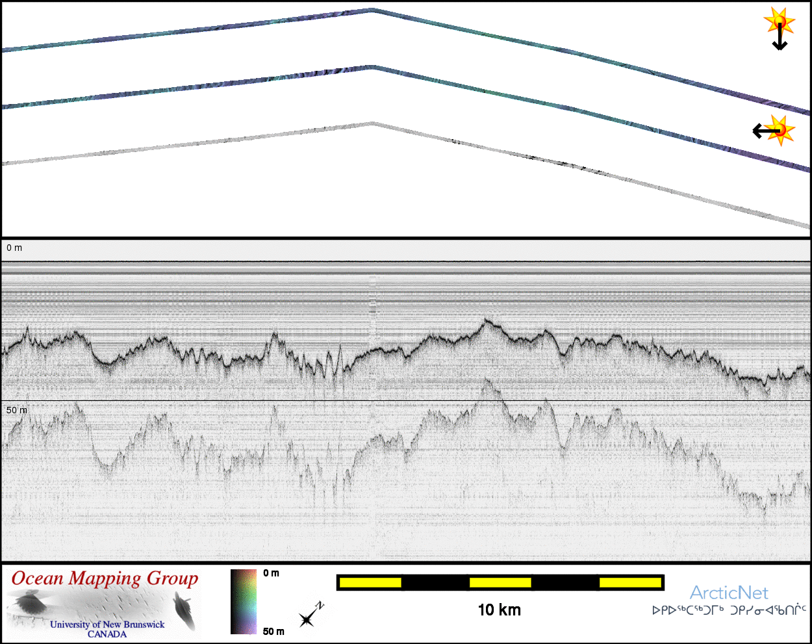Click the 0 m label beside color legend

click(x=272, y=573)
